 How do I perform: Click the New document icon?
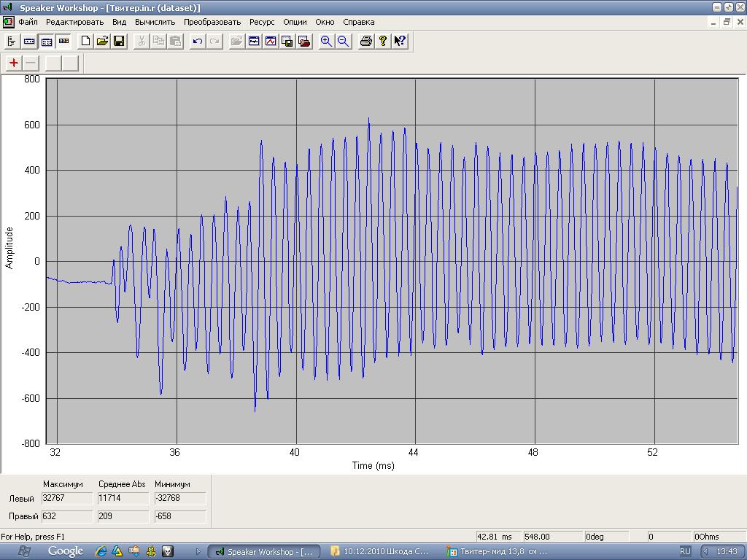click(x=85, y=42)
